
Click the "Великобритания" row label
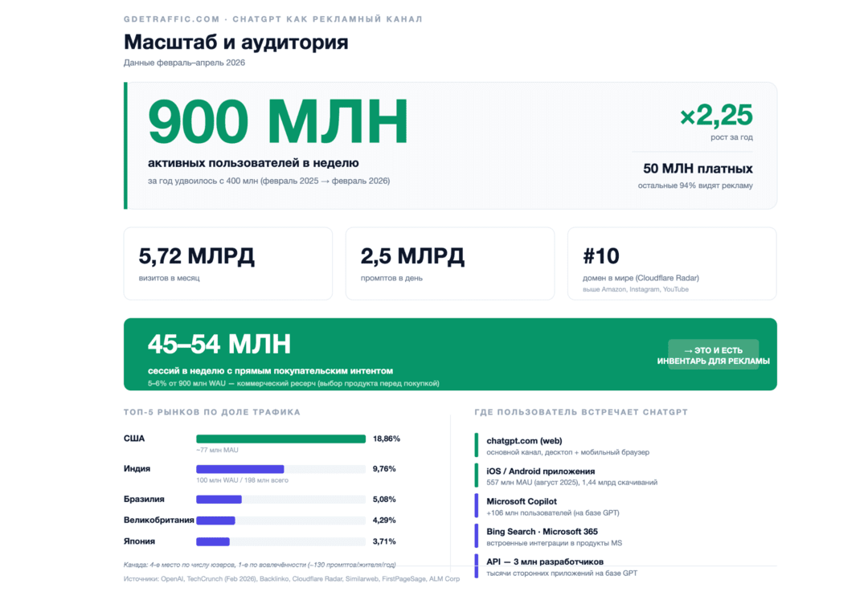(x=159, y=520)
